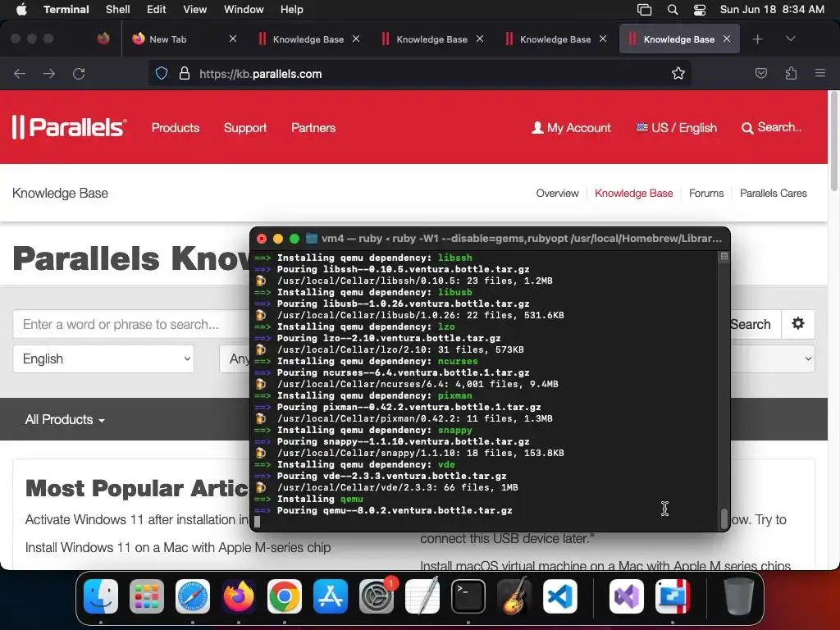
Task: Go to Parallels Cares
Action: click(x=773, y=194)
